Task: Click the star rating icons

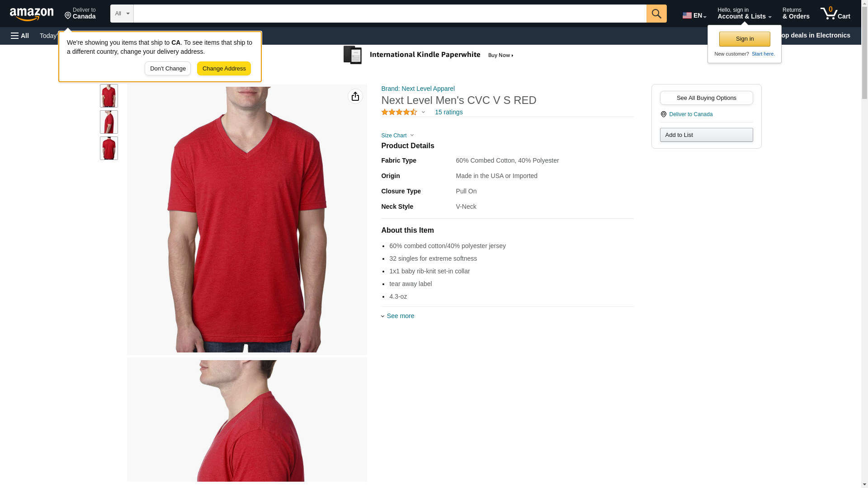Action: 399,112
